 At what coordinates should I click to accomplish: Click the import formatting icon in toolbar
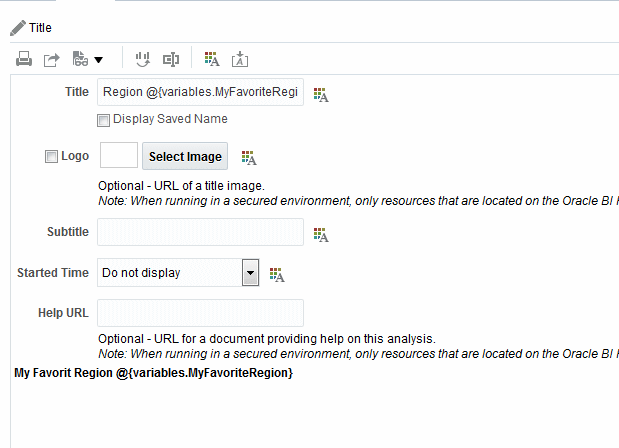[x=240, y=59]
